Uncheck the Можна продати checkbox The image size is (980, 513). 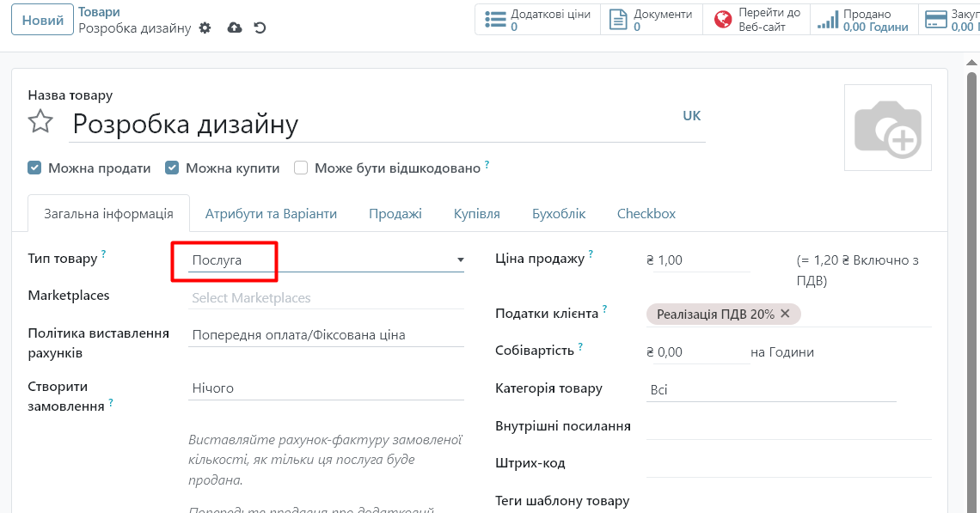[x=34, y=168]
